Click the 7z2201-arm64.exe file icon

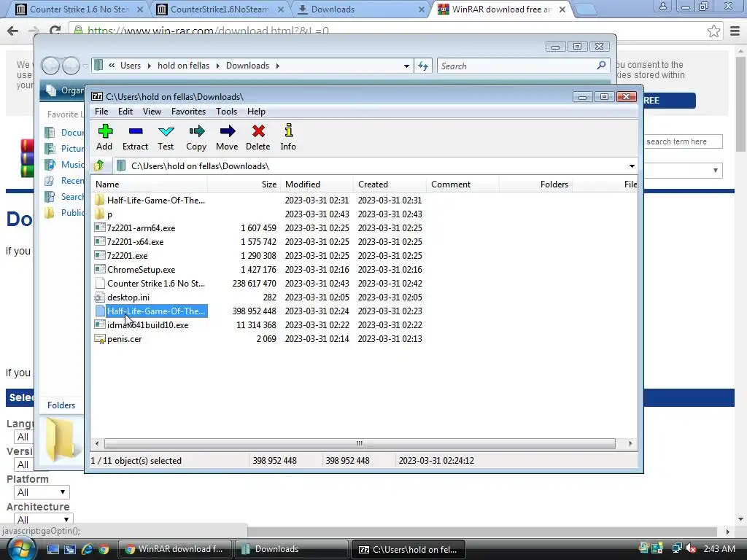tap(99, 227)
